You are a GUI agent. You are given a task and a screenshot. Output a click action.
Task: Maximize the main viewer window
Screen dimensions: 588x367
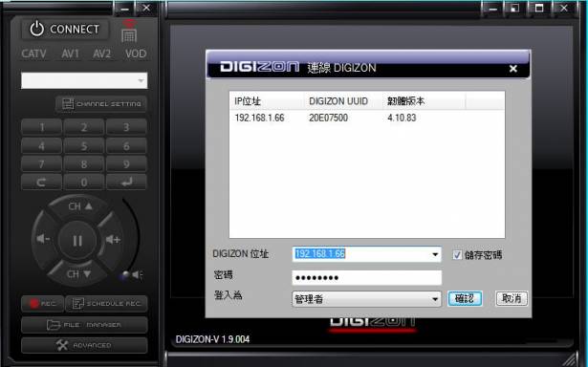pos(539,9)
